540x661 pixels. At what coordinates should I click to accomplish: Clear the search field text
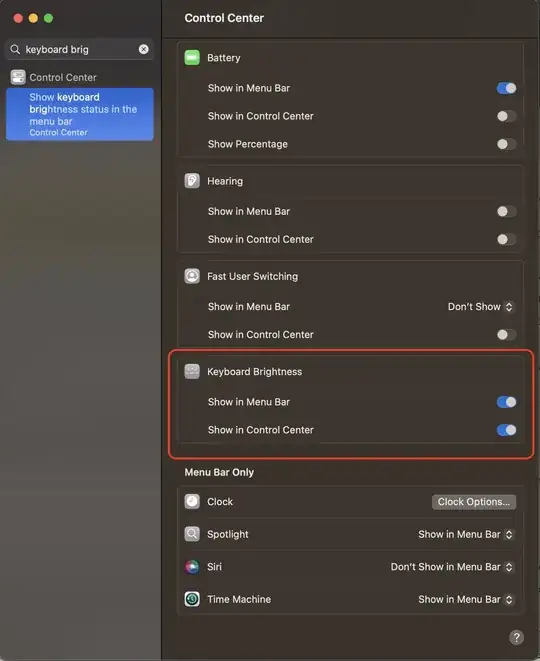pos(143,49)
